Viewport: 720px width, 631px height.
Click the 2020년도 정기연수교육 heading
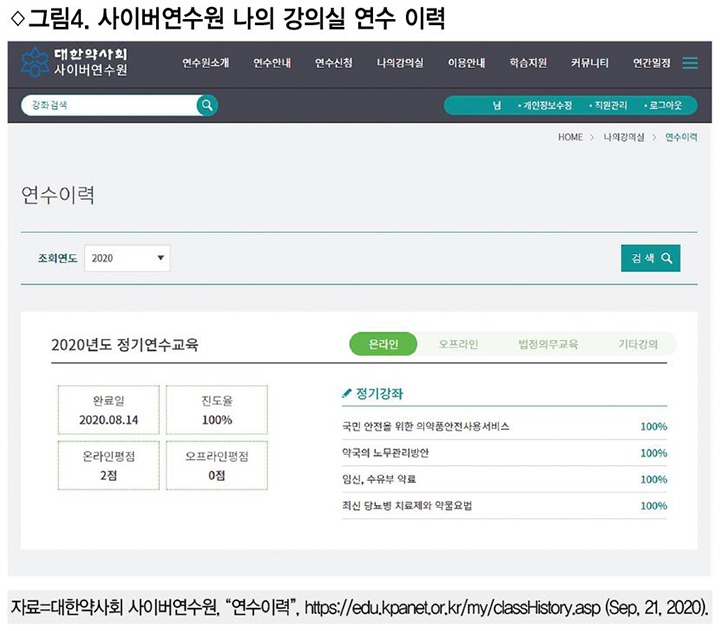[124, 344]
